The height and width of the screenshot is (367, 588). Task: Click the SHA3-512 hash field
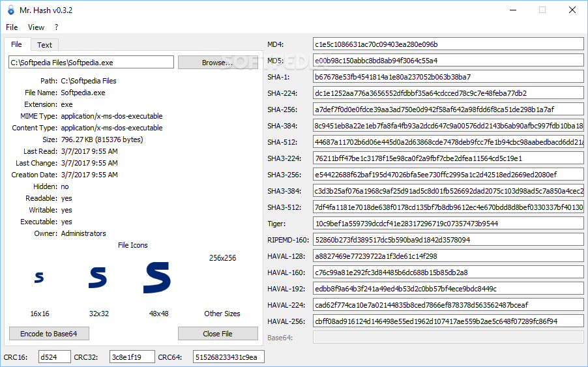click(448, 207)
